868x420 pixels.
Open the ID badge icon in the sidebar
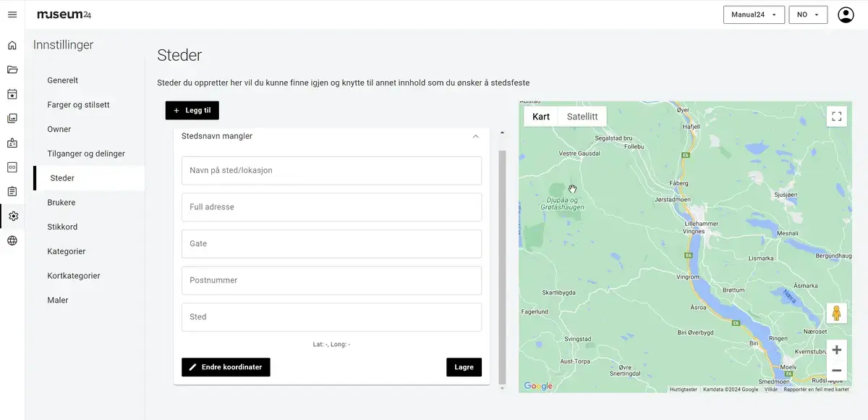point(12,143)
